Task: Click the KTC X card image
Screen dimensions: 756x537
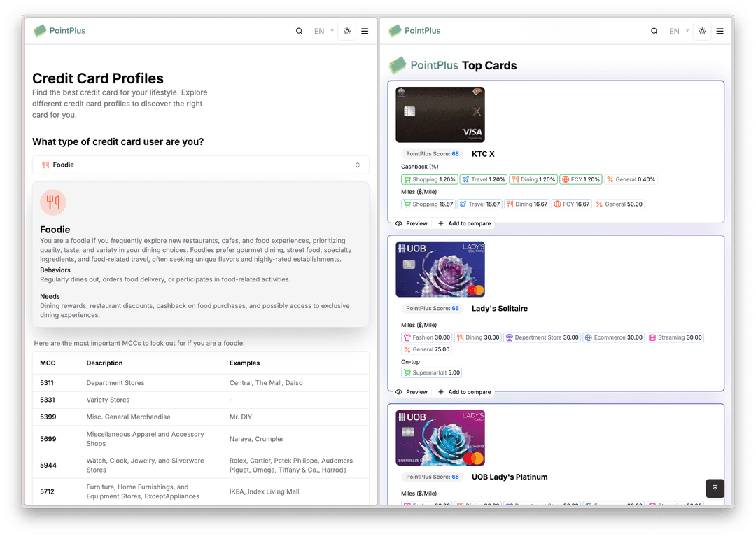Action: click(440, 115)
